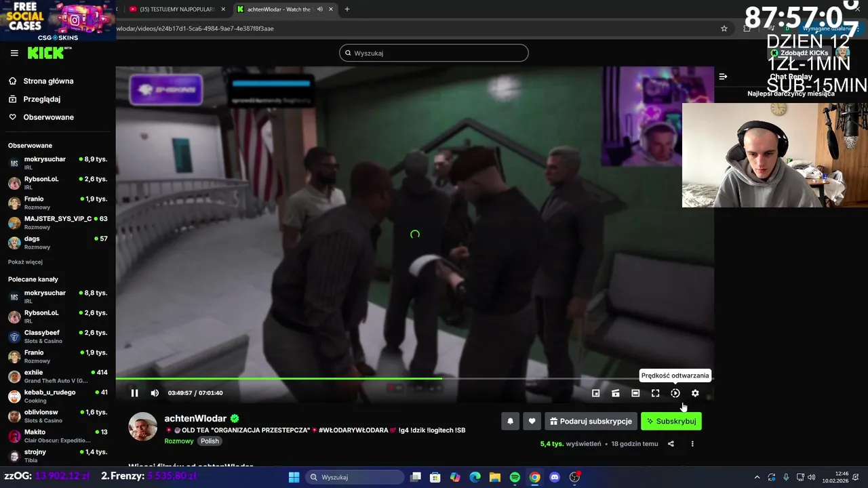Open Task View on the taskbar
868x488 pixels.
(x=416, y=477)
